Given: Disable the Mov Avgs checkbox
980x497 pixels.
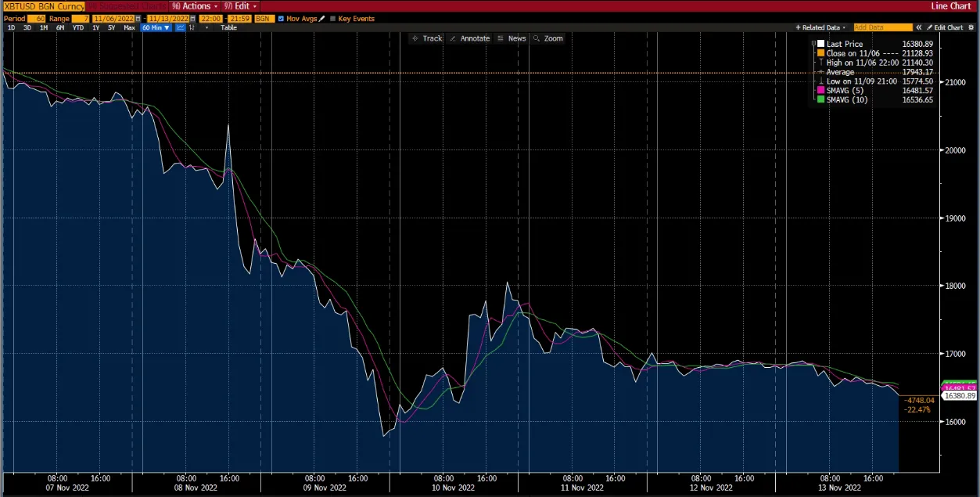Looking at the screenshot, I should (x=279, y=18).
